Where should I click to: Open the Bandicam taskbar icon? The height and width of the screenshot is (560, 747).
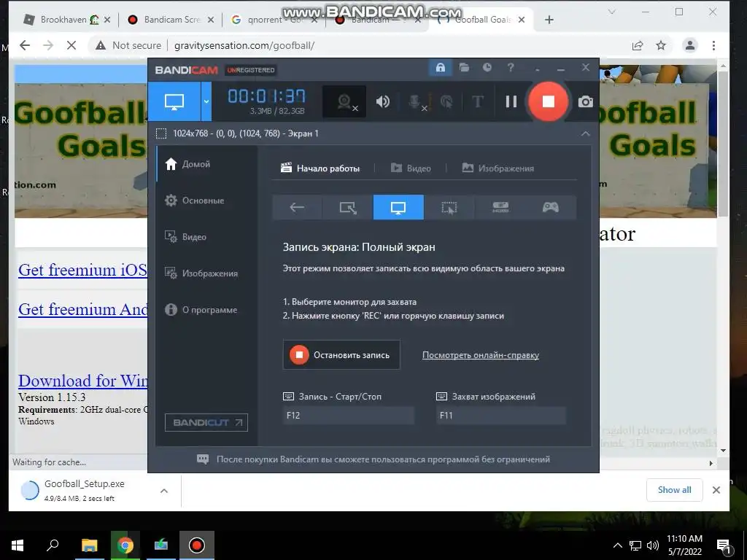click(197, 545)
